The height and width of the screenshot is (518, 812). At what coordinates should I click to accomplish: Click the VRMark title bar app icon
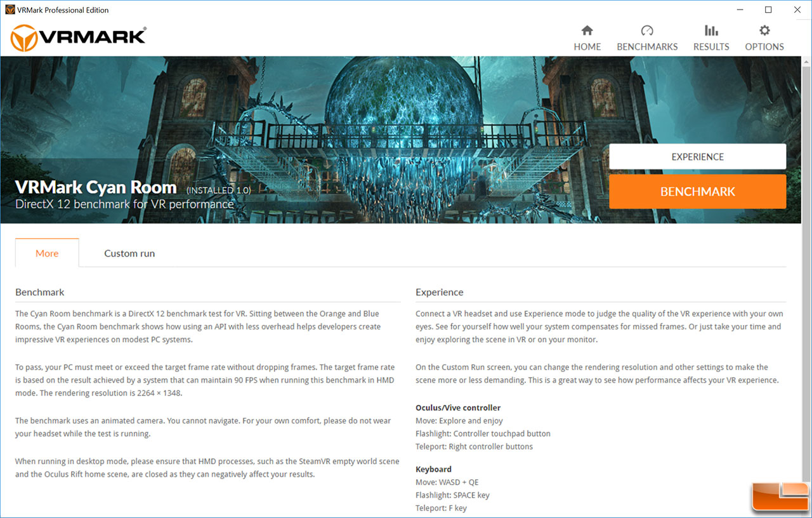point(10,10)
